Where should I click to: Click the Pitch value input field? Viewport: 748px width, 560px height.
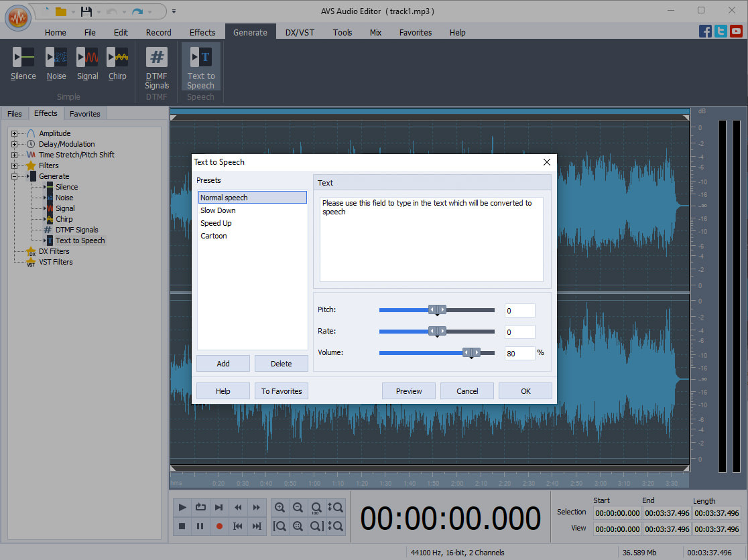(519, 310)
